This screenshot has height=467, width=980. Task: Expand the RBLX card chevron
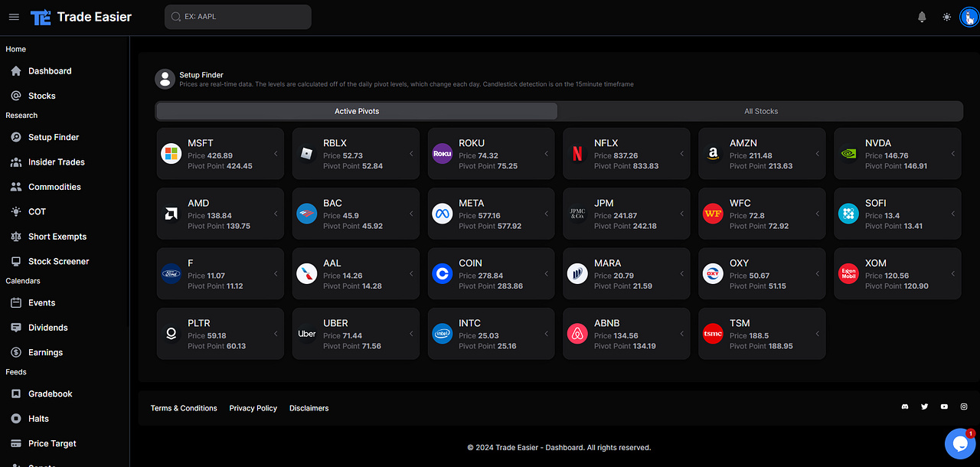[411, 154]
